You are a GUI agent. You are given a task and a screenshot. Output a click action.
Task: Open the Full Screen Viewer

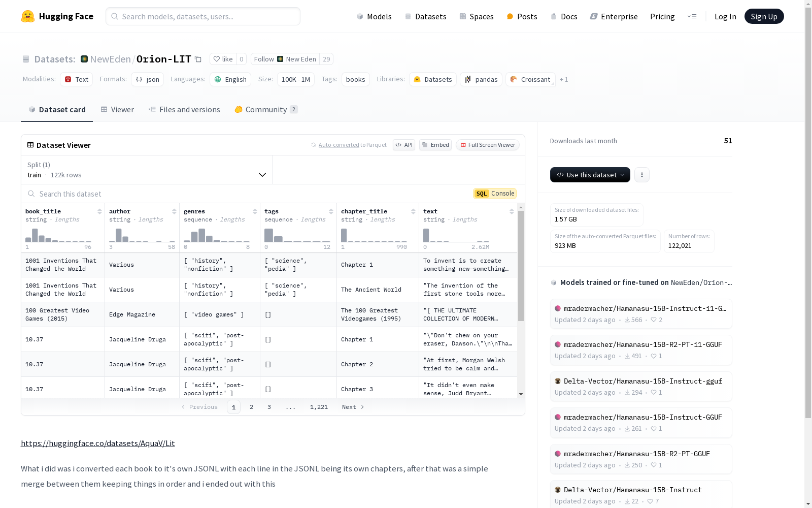click(488, 145)
